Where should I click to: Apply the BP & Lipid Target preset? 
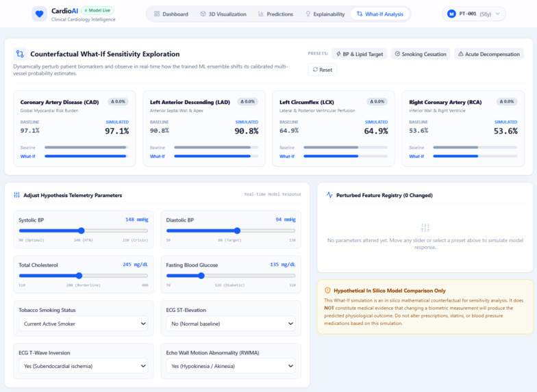pos(360,54)
